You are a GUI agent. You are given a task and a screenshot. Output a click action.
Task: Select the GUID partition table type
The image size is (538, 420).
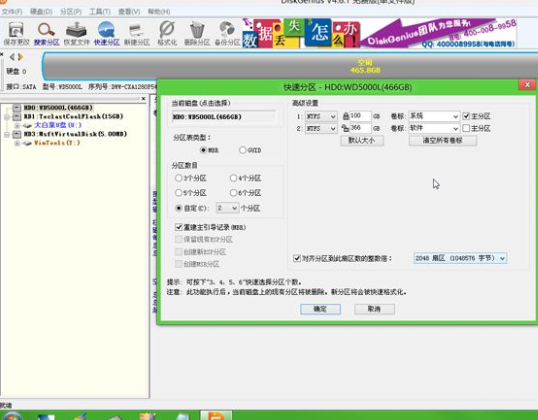pos(243,150)
